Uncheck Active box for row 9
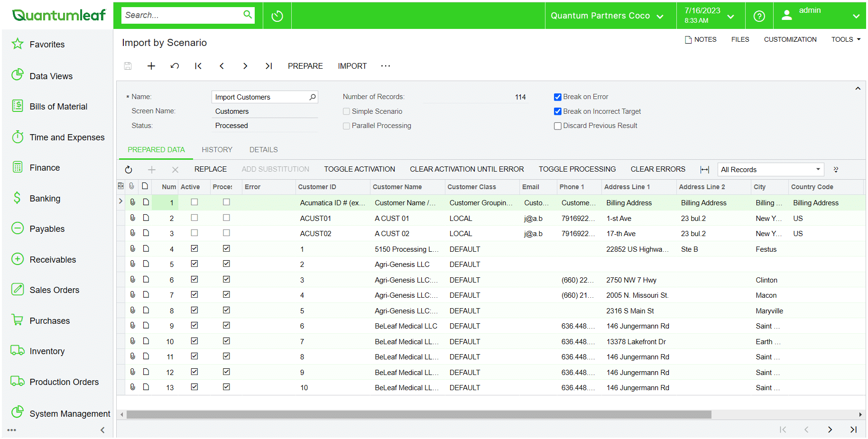The width and height of the screenshot is (868, 439). point(194,325)
